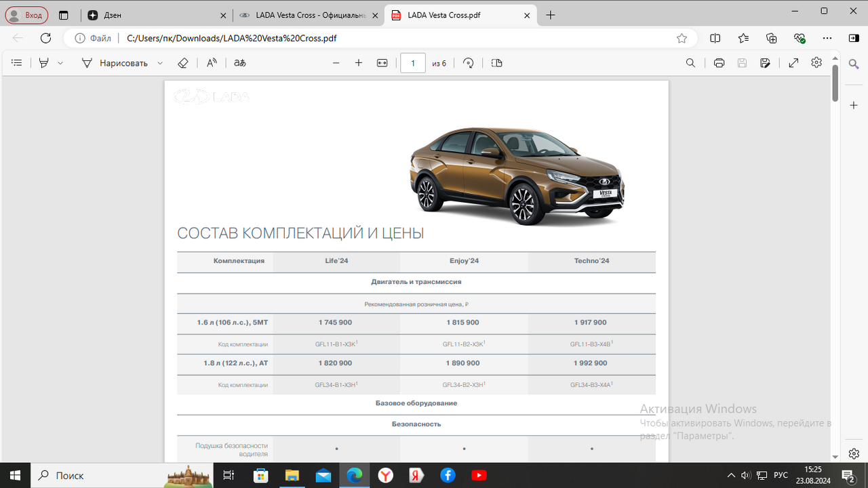Close the LADA Vesta Cross.pdf tab
Image resolution: width=868 pixels, height=488 pixels.
click(x=527, y=15)
